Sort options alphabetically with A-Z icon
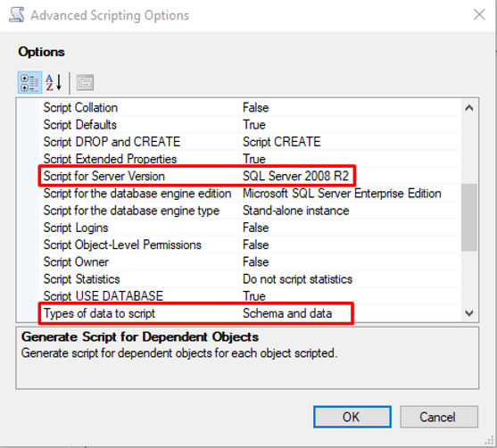Image resolution: width=497 pixels, height=448 pixels. tap(54, 83)
